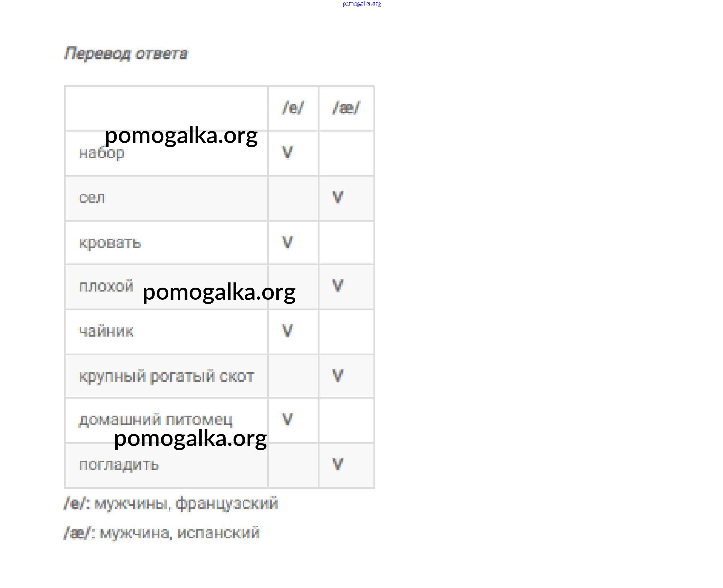Select the /e/ column header
The height and width of the screenshot is (588, 723).
(293, 108)
